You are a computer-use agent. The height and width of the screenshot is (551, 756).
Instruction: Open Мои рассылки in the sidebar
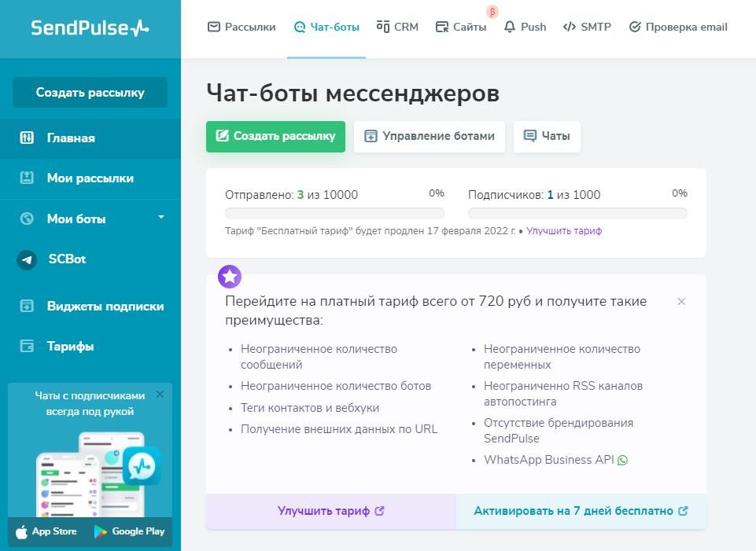(x=90, y=178)
